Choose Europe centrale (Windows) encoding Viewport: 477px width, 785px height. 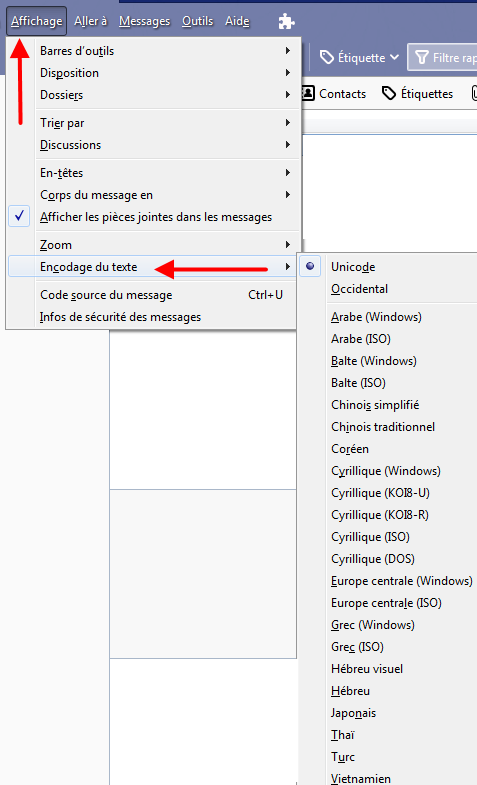401,581
